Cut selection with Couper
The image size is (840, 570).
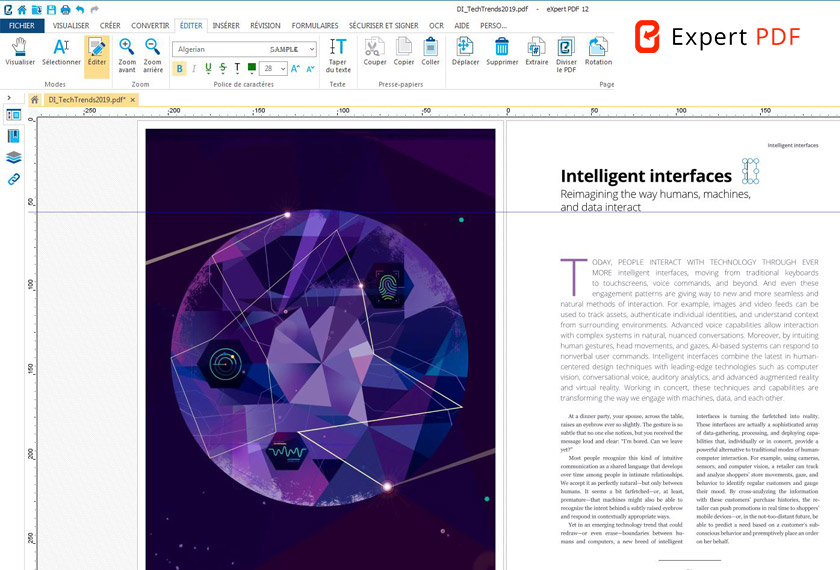click(374, 52)
